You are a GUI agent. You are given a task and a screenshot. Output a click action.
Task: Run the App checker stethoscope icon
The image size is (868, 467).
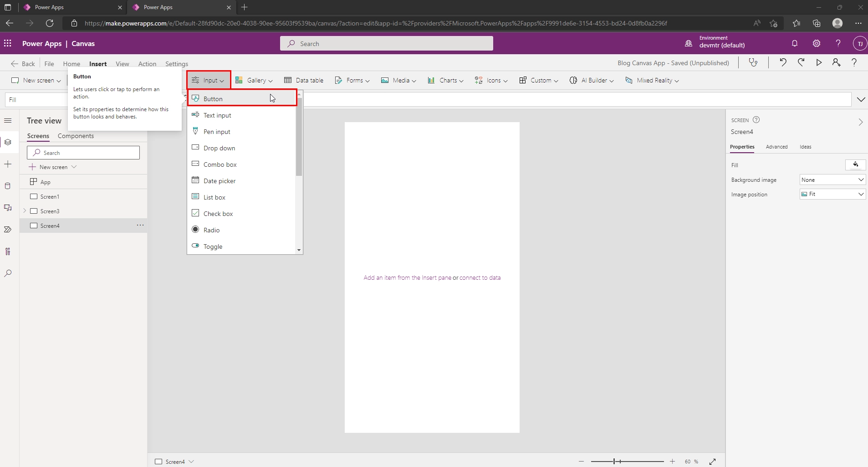(753, 63)
